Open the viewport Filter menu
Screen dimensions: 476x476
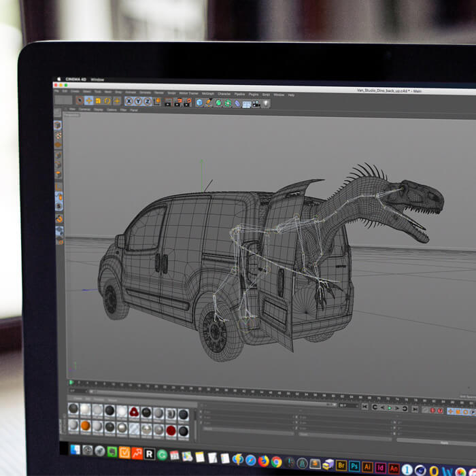[x=123, y=110]
